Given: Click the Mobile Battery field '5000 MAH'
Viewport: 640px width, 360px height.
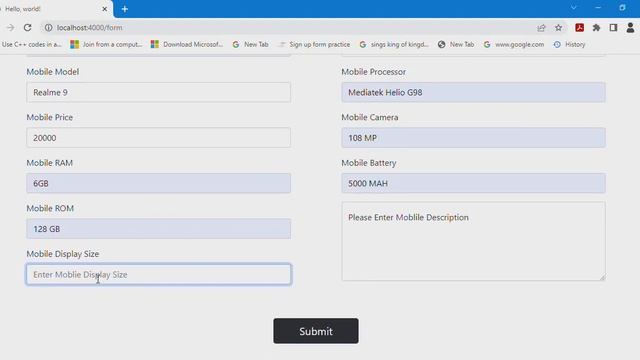Looking at the screenshot, I should (473, 183).
